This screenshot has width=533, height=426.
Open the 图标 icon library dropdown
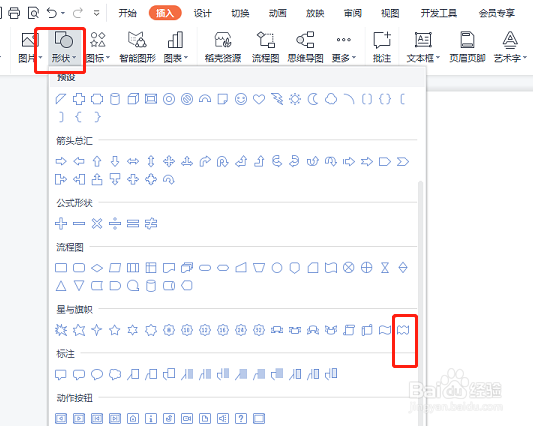click(98, 48)
